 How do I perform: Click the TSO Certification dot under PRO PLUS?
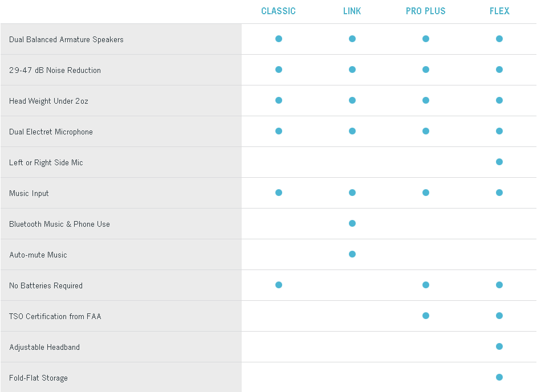tap(426, 316)
